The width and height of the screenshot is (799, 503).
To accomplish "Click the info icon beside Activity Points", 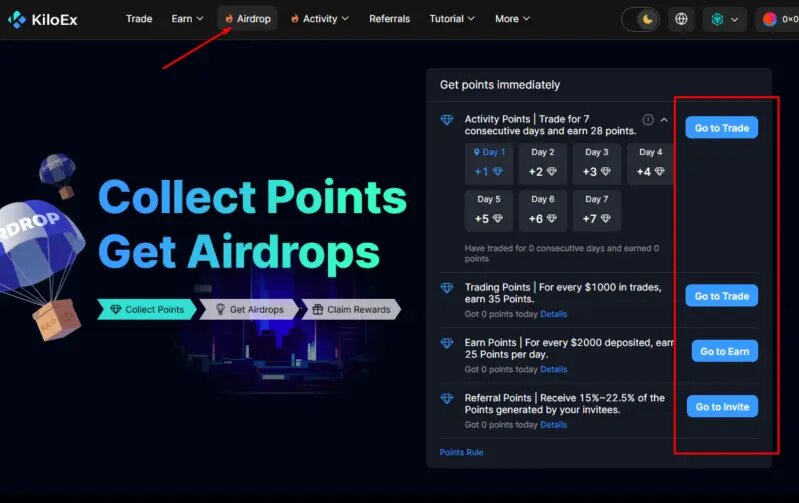I will click(648, 120).
